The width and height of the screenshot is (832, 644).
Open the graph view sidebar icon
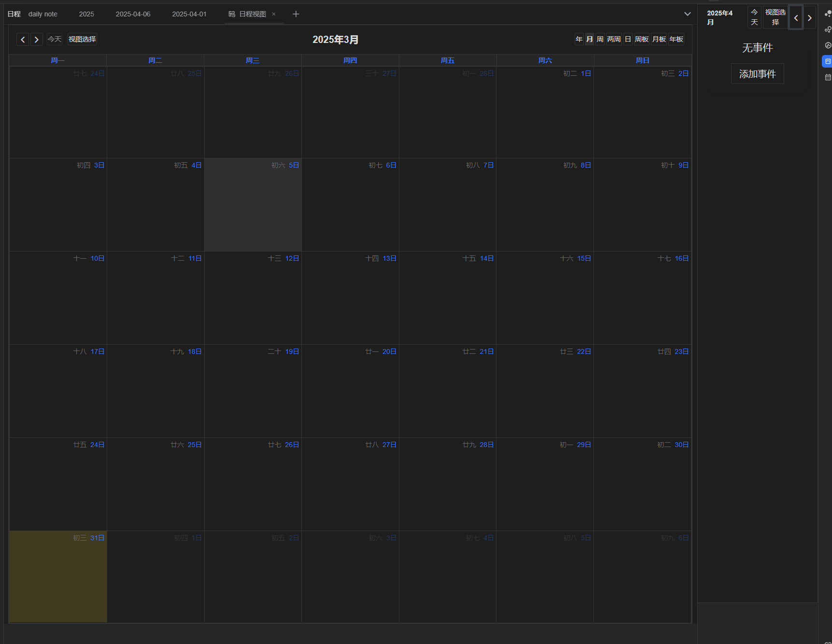tap(828, 29)
